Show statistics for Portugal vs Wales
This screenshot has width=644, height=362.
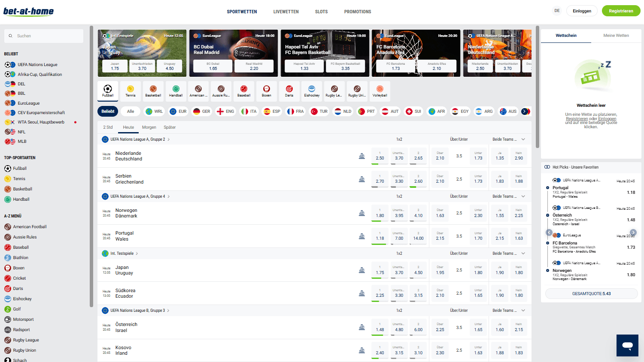click(x=362, y=236)
